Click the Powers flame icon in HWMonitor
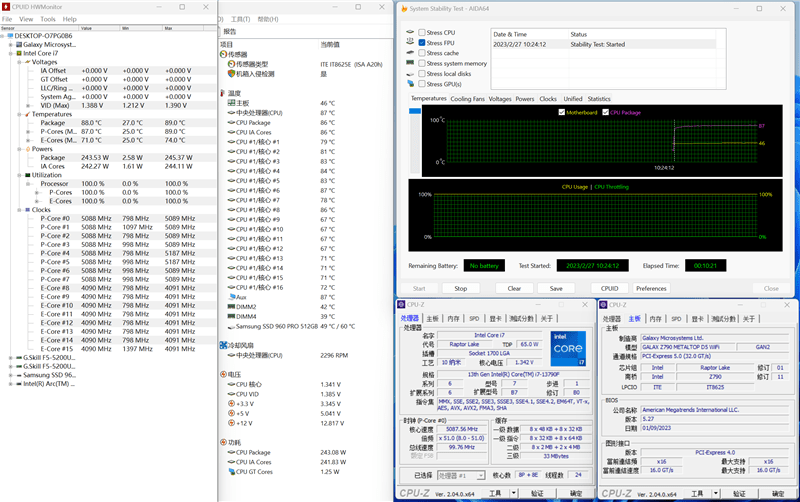Viewport: 800px width, 502px height. (x=28, y=149)
